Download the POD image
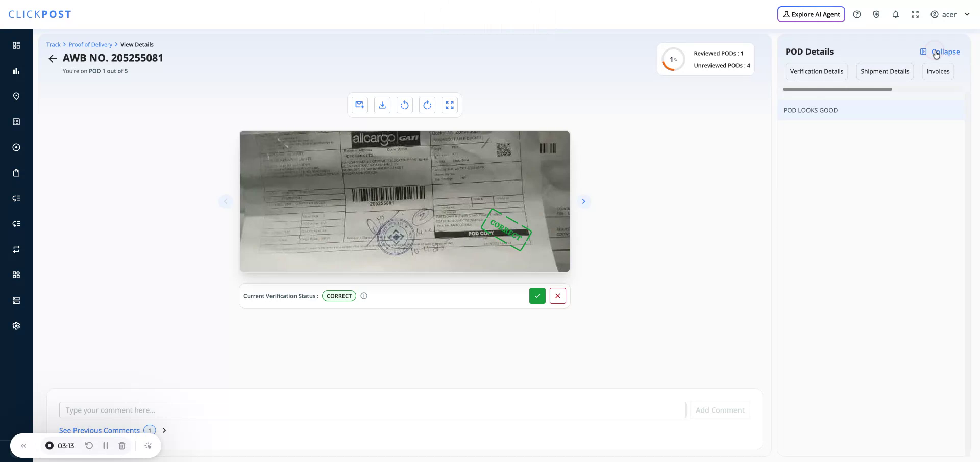 click(x=382, y=105)
